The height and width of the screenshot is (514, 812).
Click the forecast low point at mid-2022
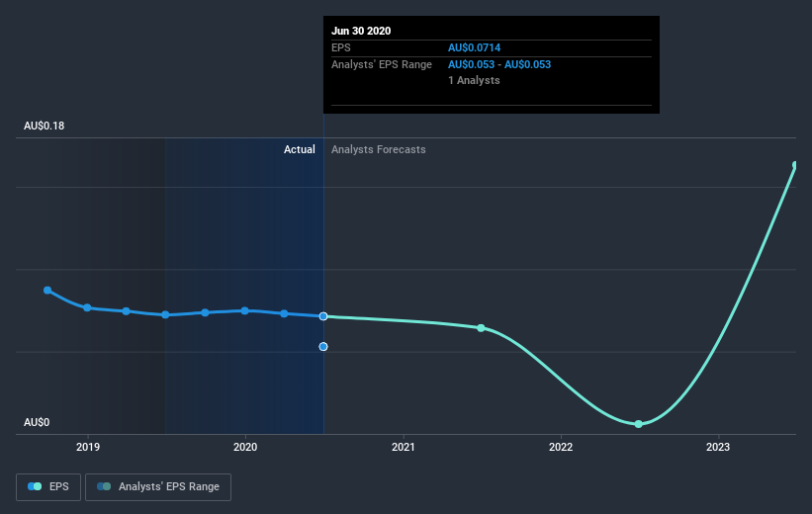tap(639, 424)
